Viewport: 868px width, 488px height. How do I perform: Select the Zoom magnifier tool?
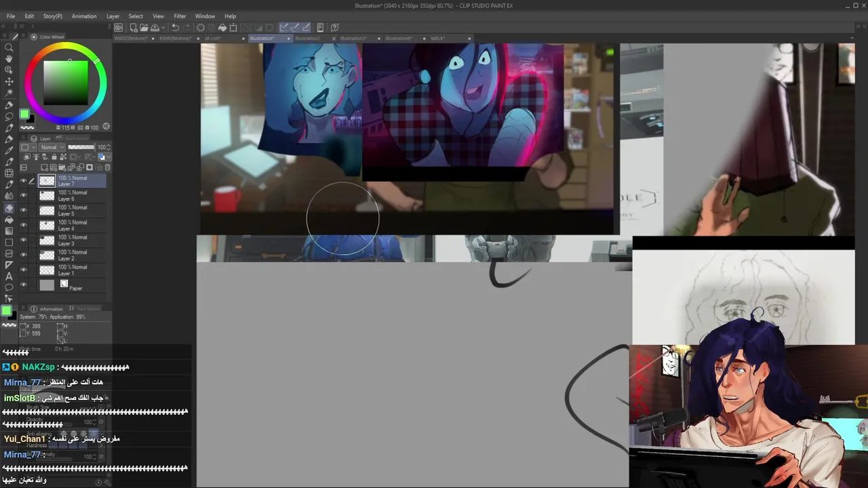click(x=9, y=47)
